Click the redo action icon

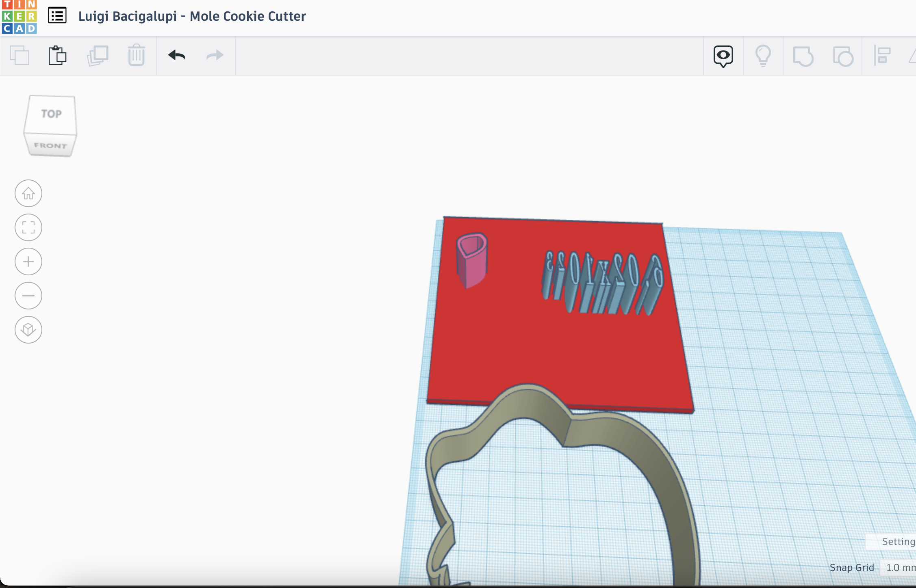[215, 55]
